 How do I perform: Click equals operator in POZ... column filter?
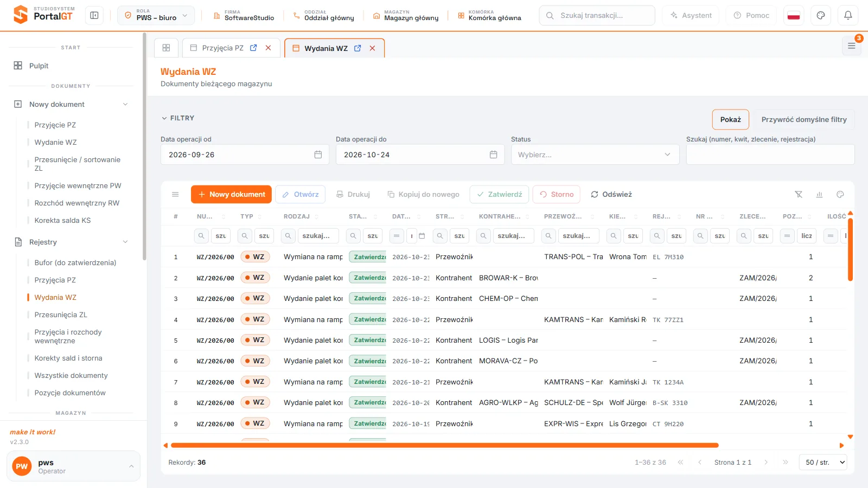coord(787,236)
